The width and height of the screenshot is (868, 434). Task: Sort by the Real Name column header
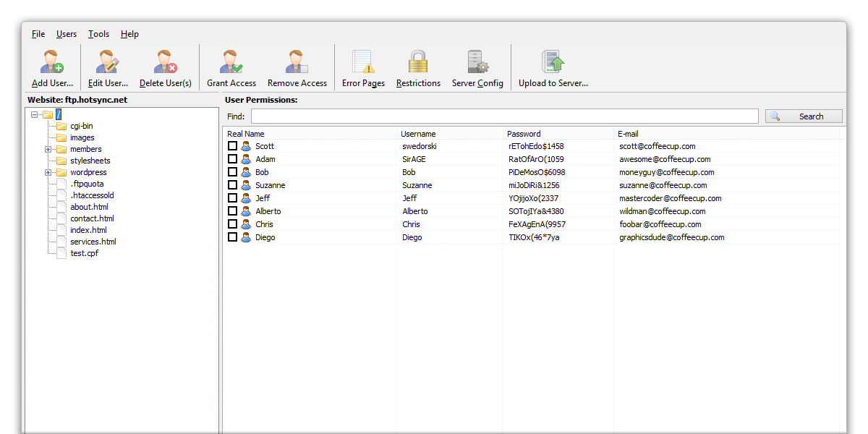(310, 134)
